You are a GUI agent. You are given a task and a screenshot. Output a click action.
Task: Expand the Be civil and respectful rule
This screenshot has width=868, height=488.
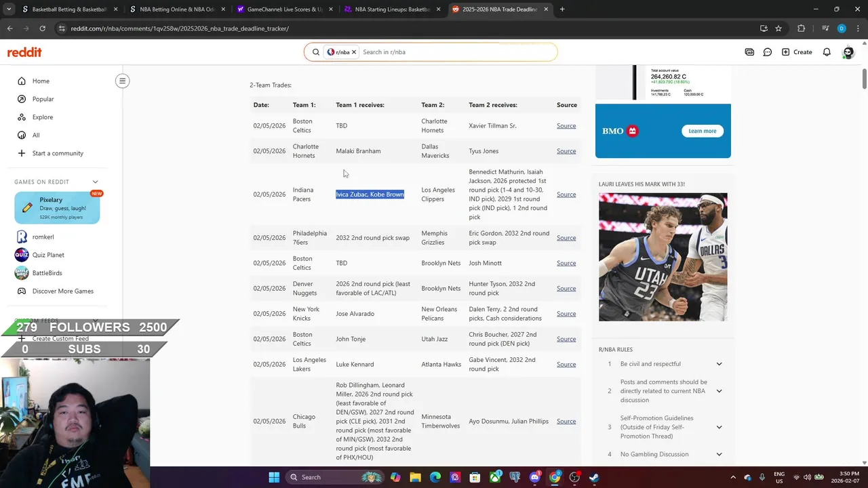click(x=719, y=364)
